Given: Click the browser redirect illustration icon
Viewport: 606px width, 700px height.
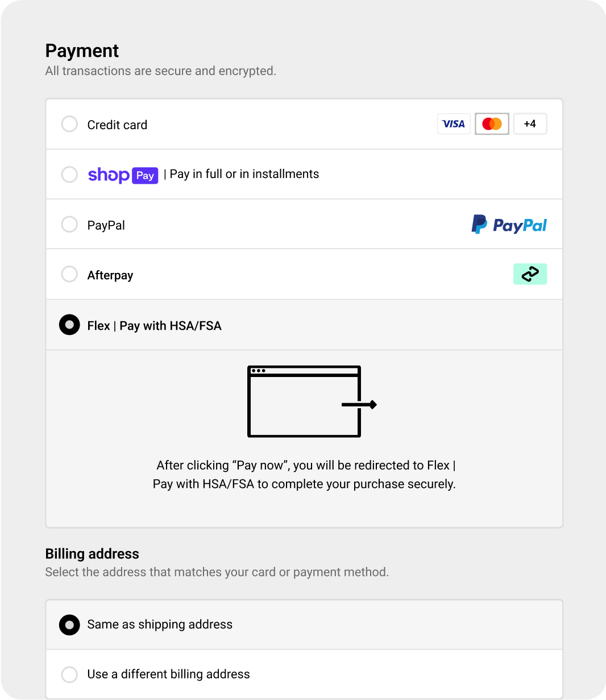Looking at the screenshot, I should click(x=312, y=401).
